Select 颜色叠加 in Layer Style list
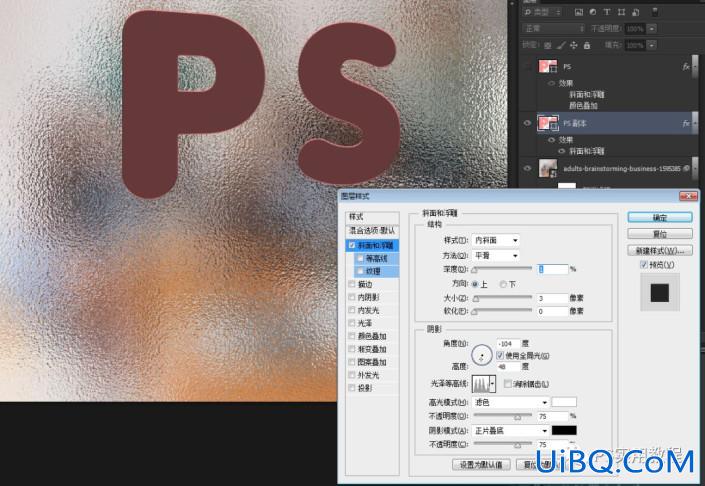Image resolution: width=705 pixels, height=486 pixels. pos(372,336)
